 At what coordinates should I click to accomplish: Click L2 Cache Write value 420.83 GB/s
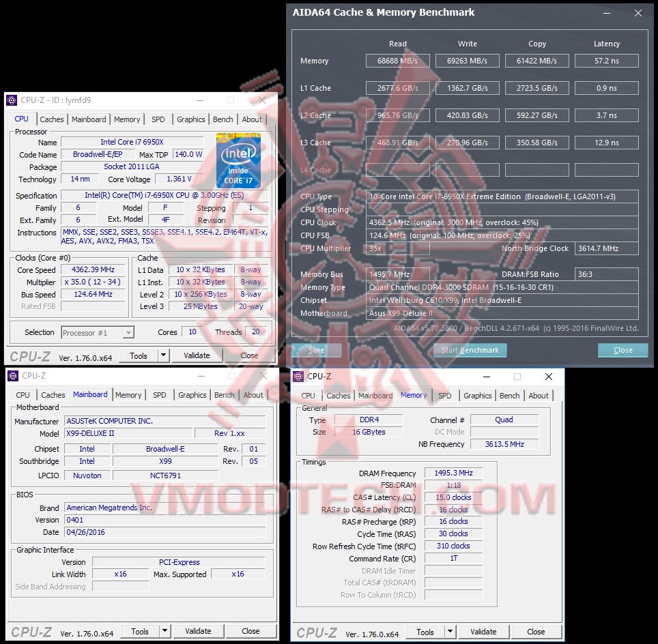468,115
